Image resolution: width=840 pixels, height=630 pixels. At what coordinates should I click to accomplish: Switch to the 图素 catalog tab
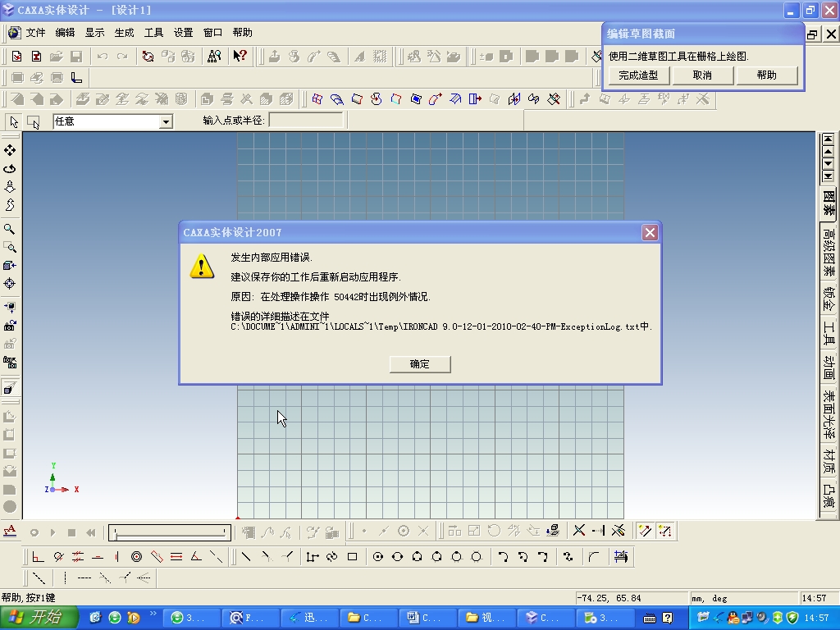point(829,203)
